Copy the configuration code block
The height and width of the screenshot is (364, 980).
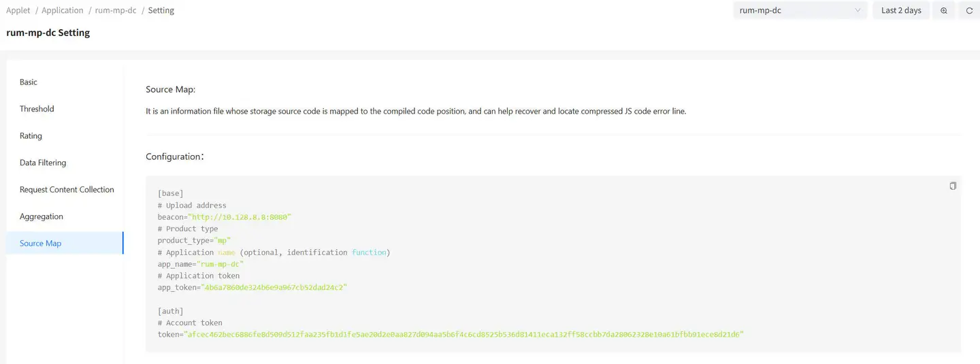[953, 186]
